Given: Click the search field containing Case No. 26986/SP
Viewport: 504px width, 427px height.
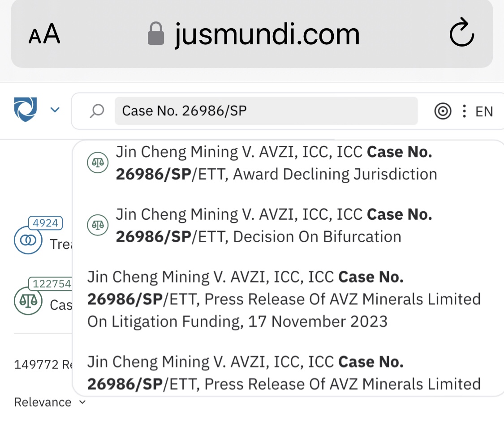Looking at the screenshot, I should [x=266, y=111].
